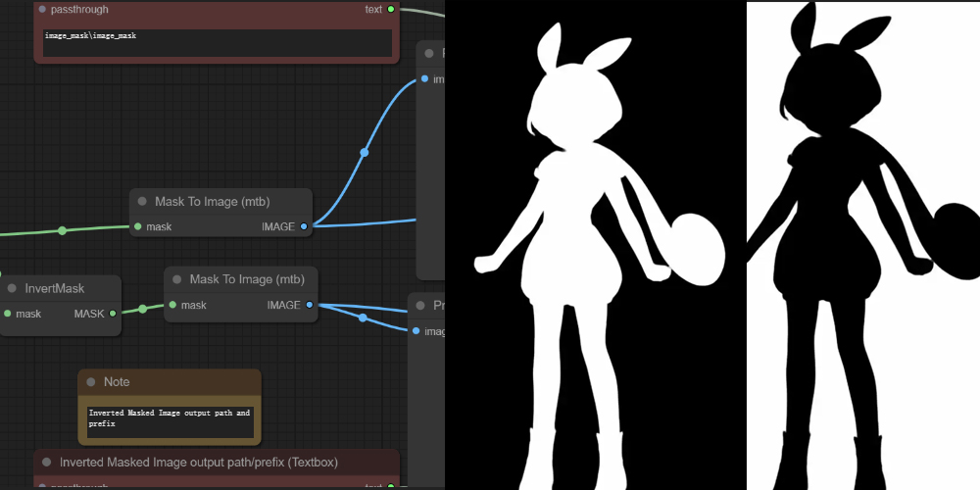This screenshot has height=490, width=980.
Task: Click the image_mask\image_mask text field
Action: pos(218,42)
